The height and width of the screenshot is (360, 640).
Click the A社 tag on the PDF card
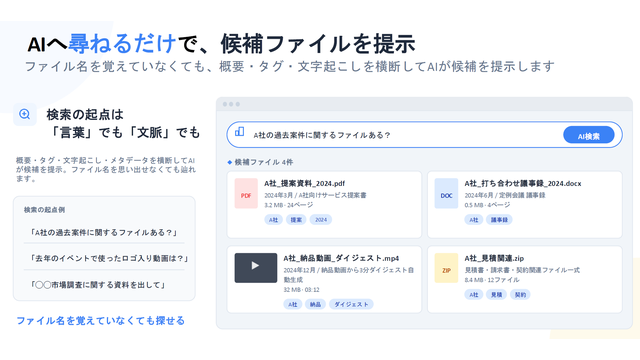pos(273,220)
